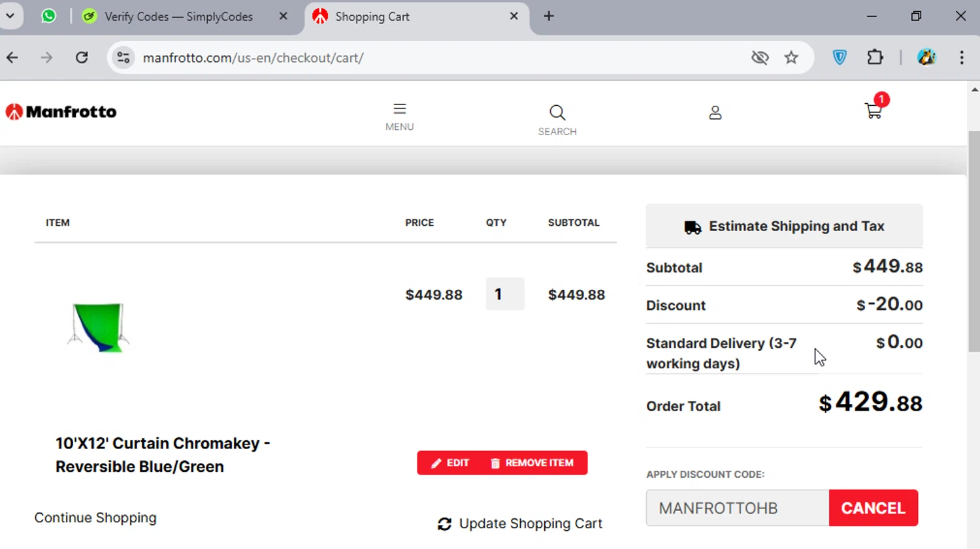Image resolution: width=980 pixels, height=549 pixels.
Task: Restore down the browser window
Action: pos(916,16)
